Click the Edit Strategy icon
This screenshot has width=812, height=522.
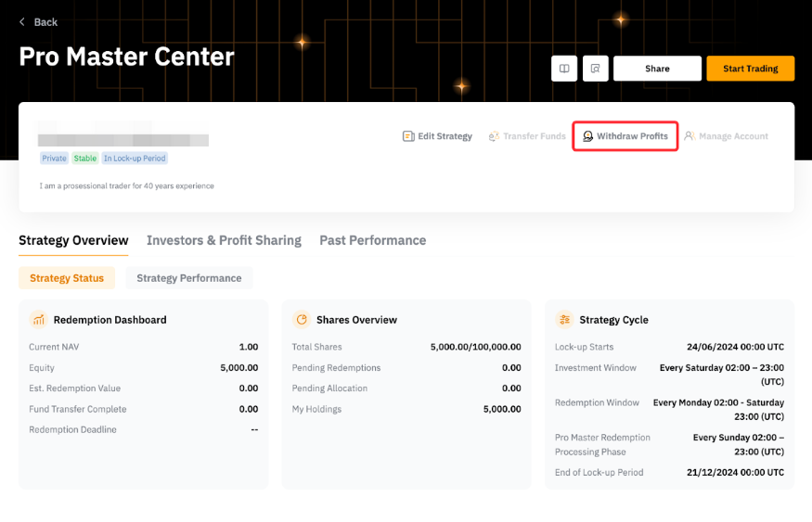408,136
